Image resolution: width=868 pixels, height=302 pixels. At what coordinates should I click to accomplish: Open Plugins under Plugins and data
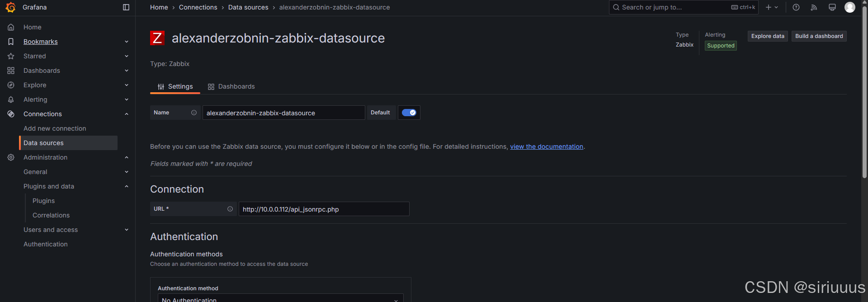[43, 201]
